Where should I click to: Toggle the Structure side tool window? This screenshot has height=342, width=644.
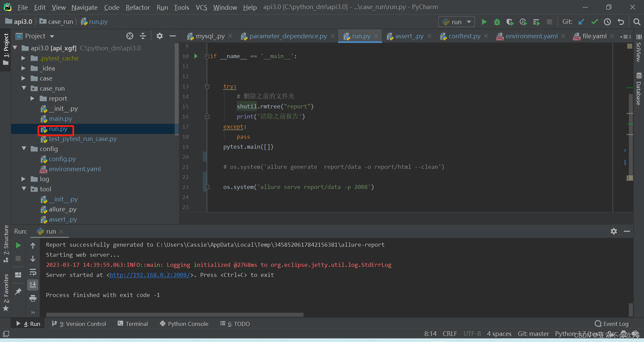[x=6, y=244]
